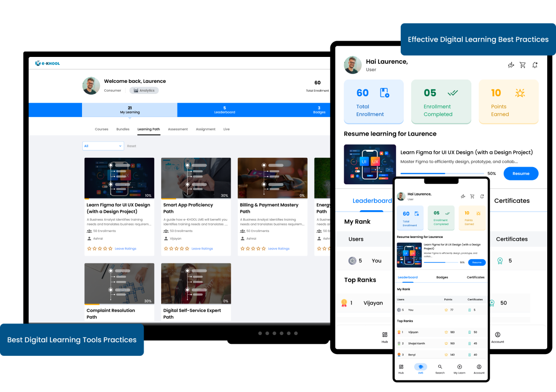
Task: Click the phone course progress bar
Action: click(441, 262)
